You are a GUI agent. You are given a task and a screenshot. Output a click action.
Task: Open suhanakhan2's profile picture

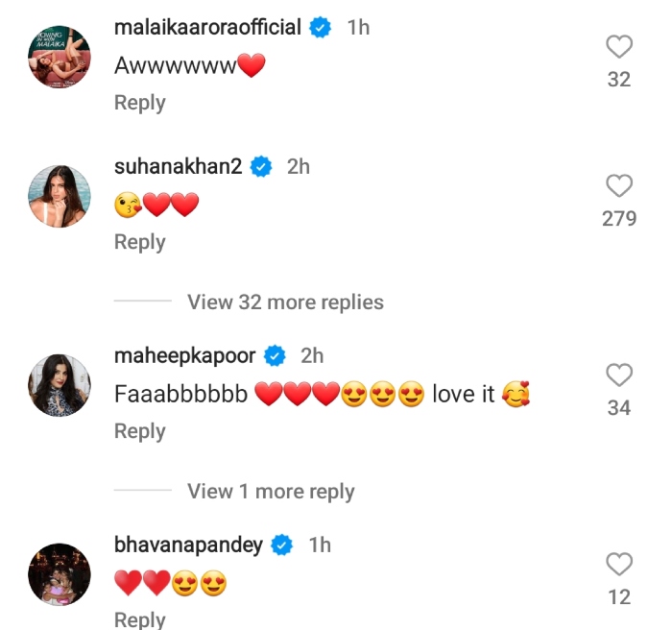pos(58,197)
